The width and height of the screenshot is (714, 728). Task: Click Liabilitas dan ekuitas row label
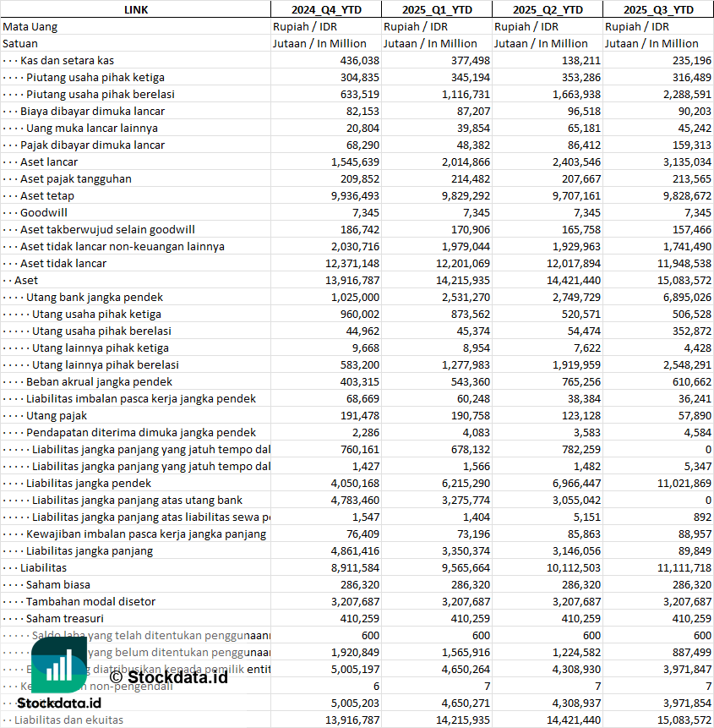68,720
